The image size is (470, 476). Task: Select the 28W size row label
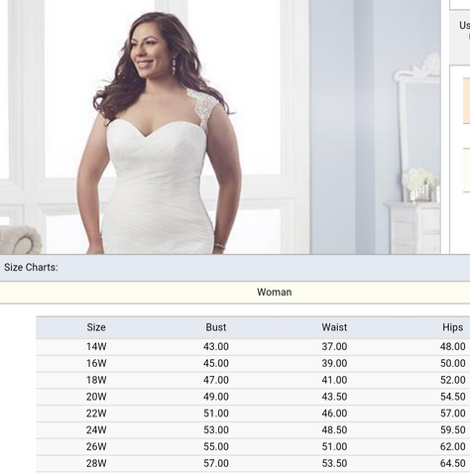(96, 463)
